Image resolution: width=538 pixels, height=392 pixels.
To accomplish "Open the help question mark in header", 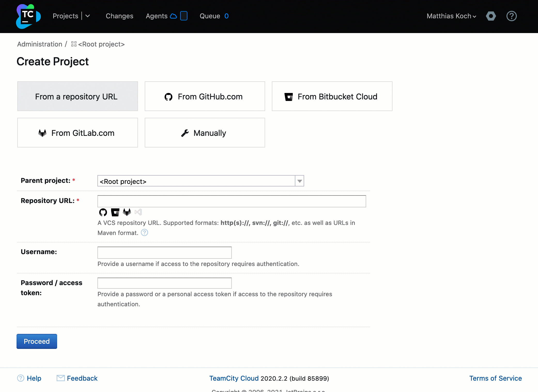I will 511,16.
